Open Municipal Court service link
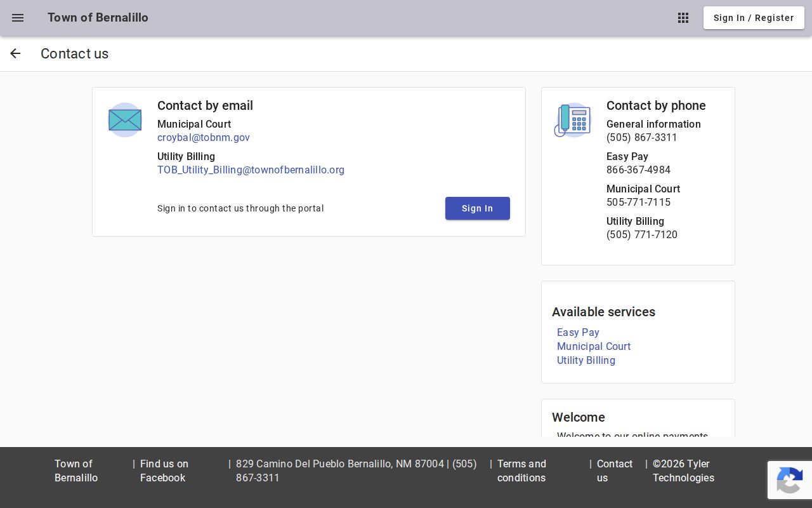This screenshot has height=508, width=812. pos(594,346)
